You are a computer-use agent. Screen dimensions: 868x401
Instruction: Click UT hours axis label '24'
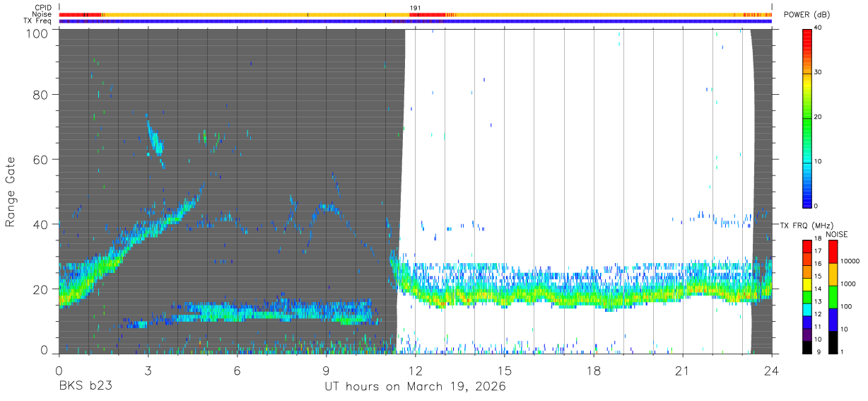click(x=772, y=371)
